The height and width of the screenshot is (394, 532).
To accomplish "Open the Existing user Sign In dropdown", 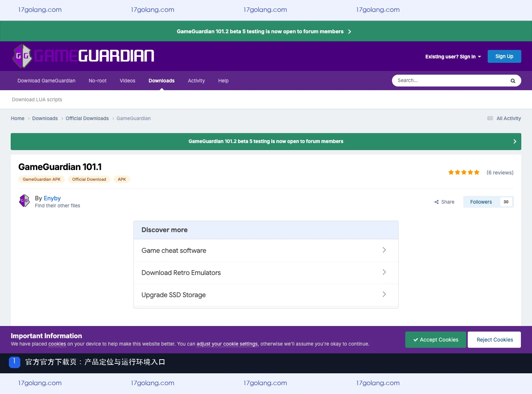I will click(x=453, y=57).
